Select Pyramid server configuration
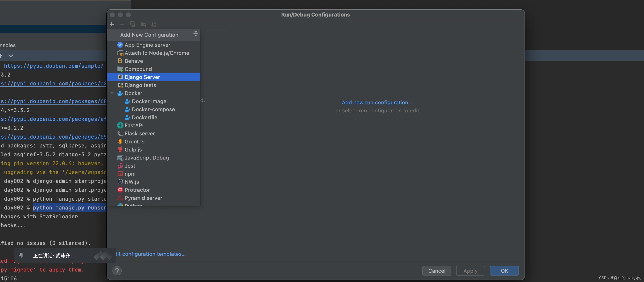This screenshot has height=282, width=644. 154,198
